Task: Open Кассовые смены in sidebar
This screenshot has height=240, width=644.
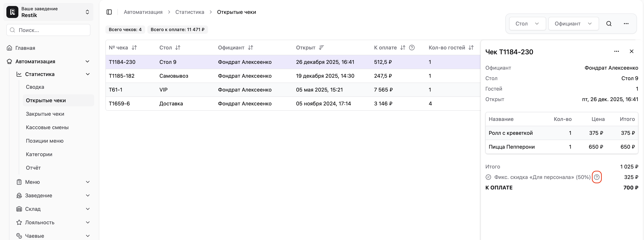Action: (x=47, y=127)
